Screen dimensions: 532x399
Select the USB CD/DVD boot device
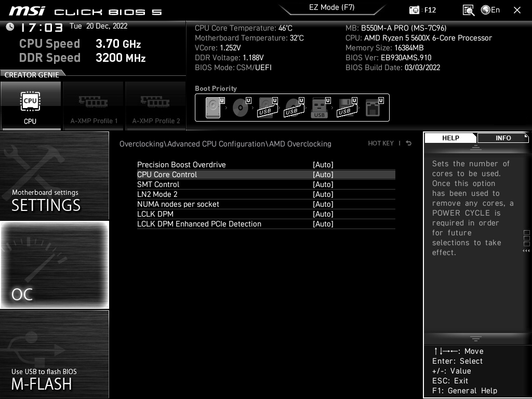294,108
